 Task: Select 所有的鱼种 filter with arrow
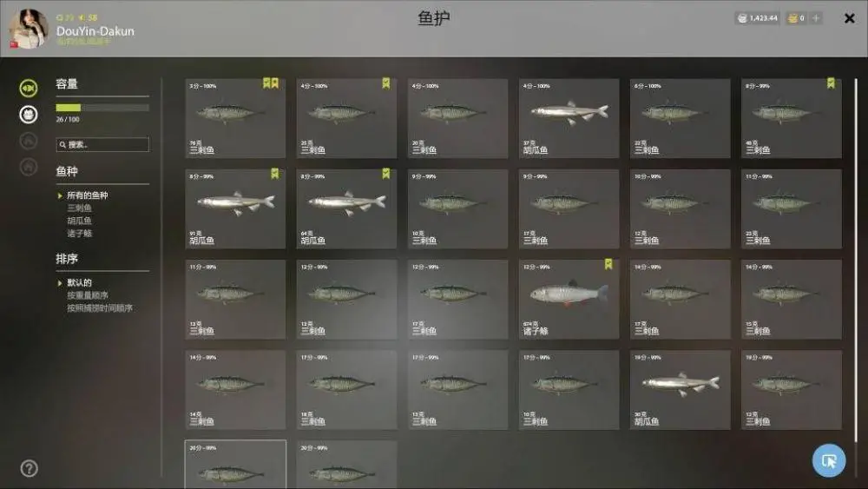(83, 195)
